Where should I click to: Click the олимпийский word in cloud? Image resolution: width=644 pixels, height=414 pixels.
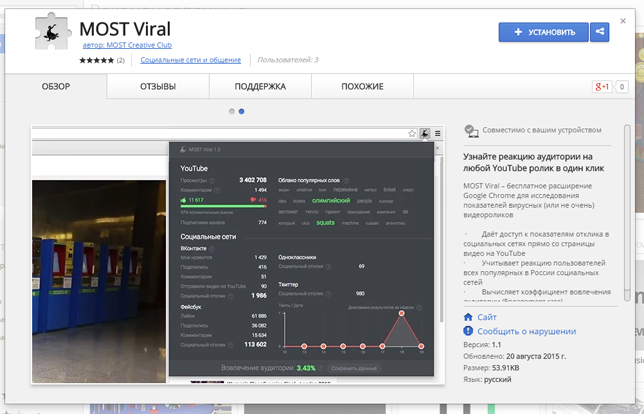tap(331, 200)
